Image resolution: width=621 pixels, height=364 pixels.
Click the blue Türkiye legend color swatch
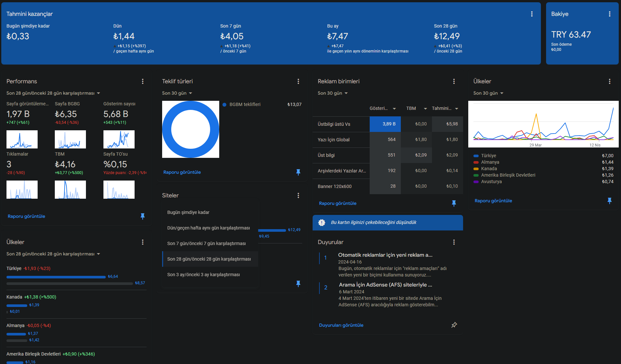click(x=476, y=156)
